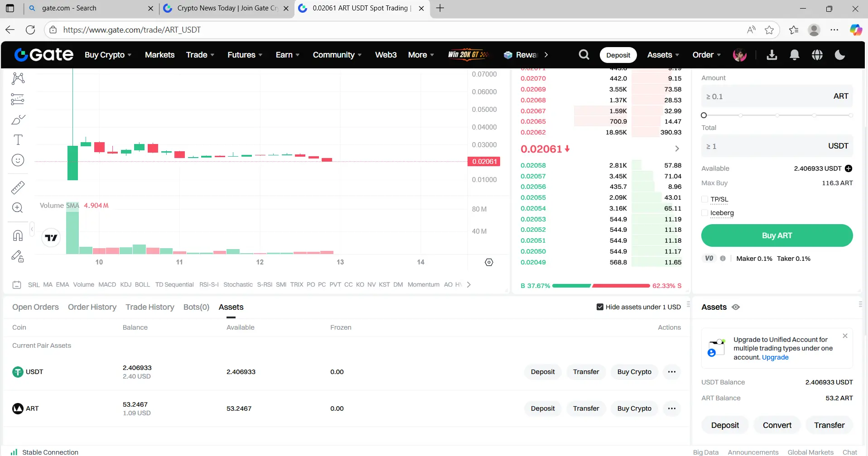
Task: Click the Gate logo
Action: click(x=44, y=55)
